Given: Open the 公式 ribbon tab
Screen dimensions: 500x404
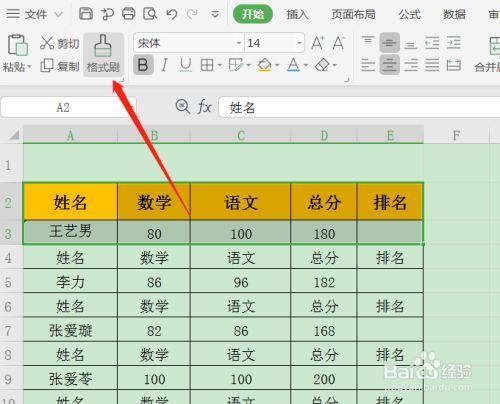Looking at the screenshot, I should click(410, 15).
